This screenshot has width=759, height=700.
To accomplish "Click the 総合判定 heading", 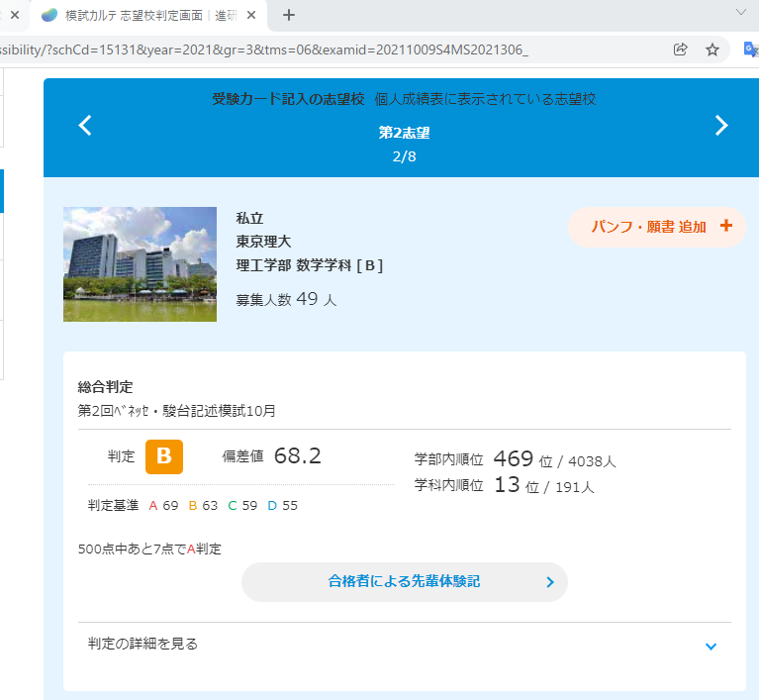I will tap(105, 387).
